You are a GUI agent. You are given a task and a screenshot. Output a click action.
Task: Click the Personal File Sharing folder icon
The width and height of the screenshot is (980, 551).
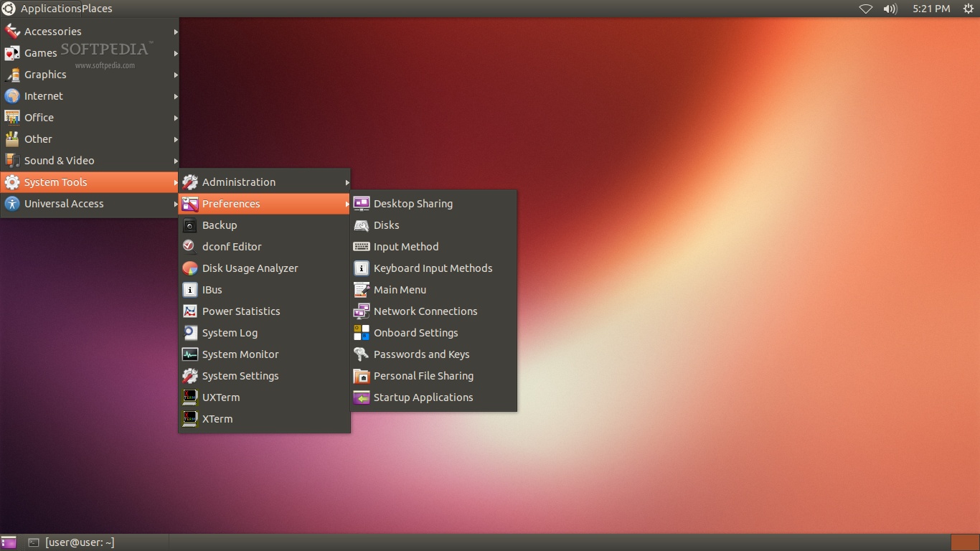point(362,376)
